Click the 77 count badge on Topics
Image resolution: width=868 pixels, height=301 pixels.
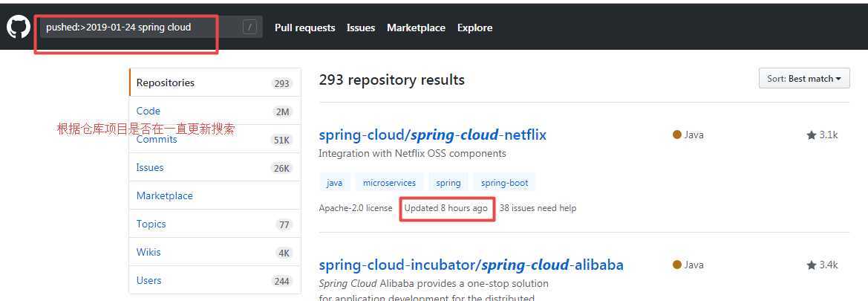coord(284,225)
